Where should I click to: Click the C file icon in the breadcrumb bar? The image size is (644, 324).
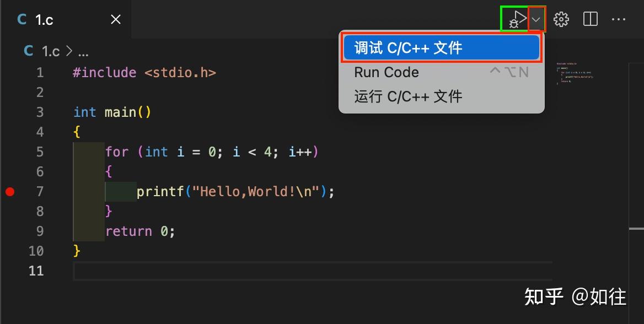[28, 51]
